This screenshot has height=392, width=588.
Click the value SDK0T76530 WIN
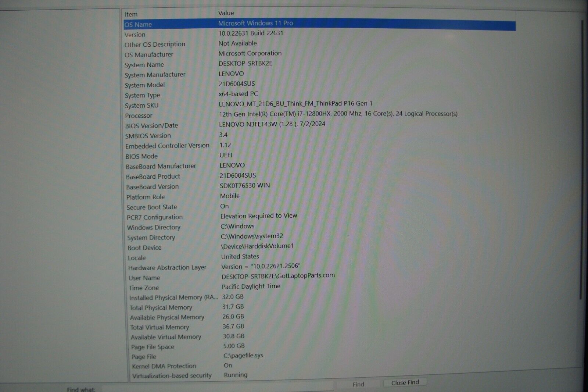coord(245,186)
